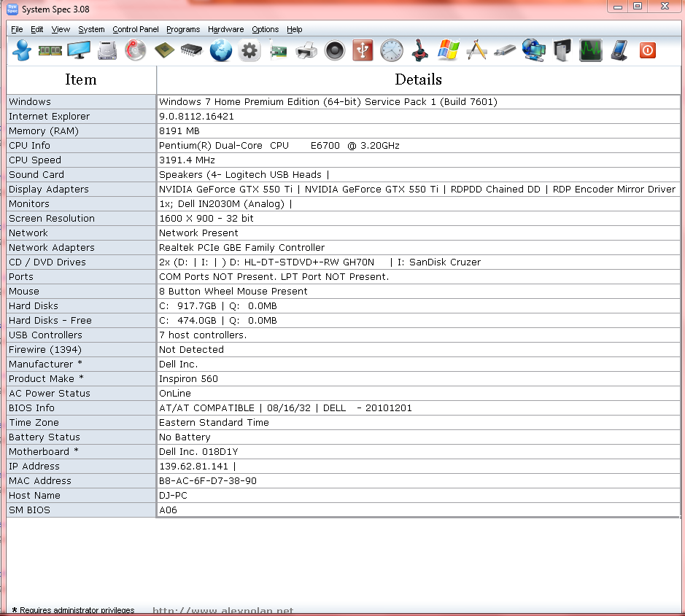Open the File menu
The image size is (685, 616).
[x=17, y=29]
